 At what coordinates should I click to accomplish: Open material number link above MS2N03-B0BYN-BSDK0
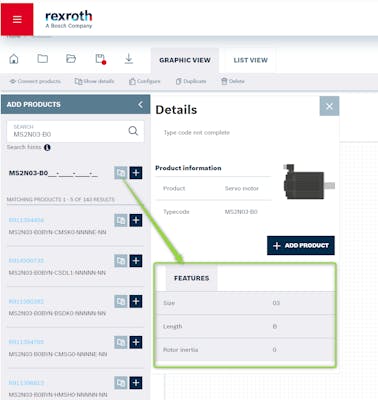coord(26,301)
